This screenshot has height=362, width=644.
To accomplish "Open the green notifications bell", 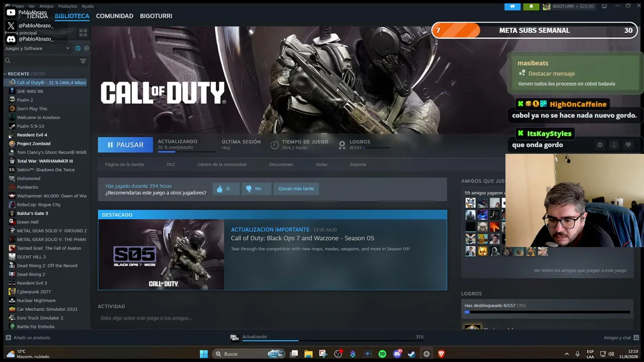I will tap(531, 6).
